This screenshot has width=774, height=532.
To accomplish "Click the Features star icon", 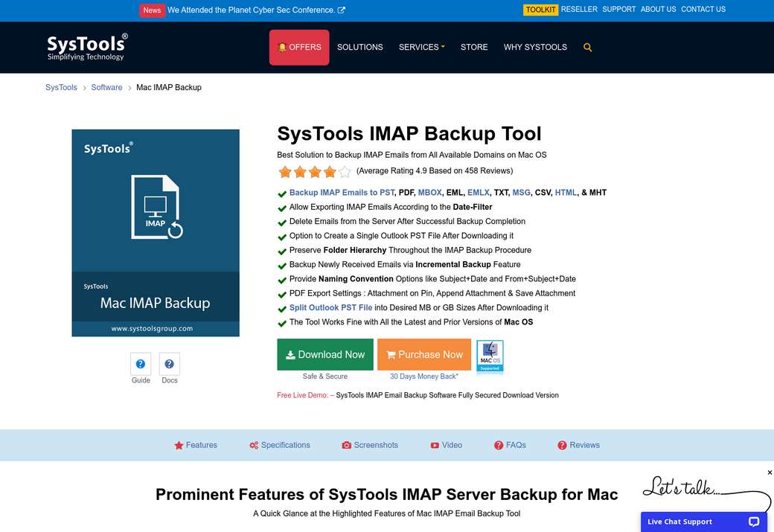I will point(179,445).
